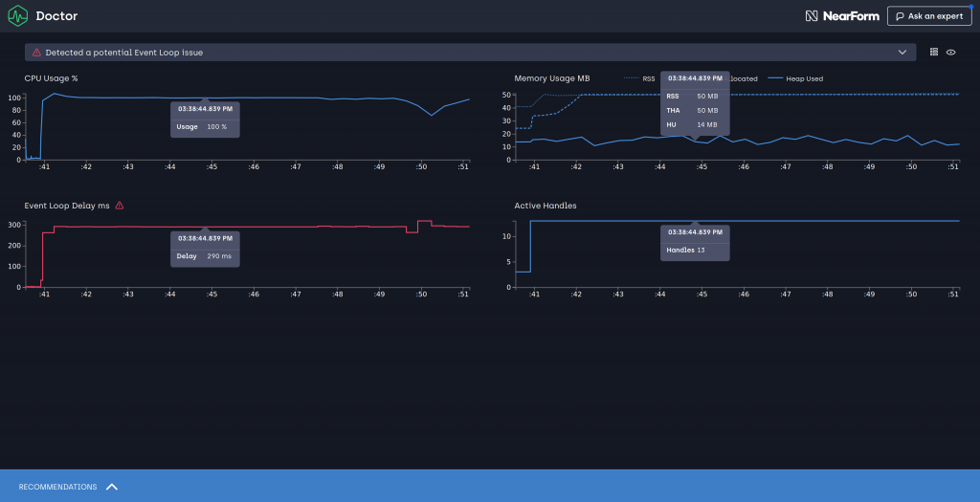Click the Active Handles step rise near :41
The width and height of the screenshot is (980, 502).
click(530, 246)
